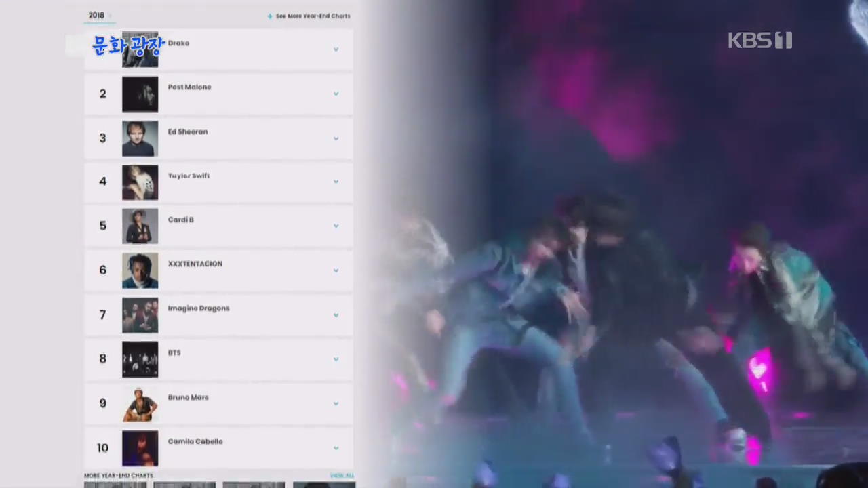Select the Post Malone artist name

[x=189, y=87]
